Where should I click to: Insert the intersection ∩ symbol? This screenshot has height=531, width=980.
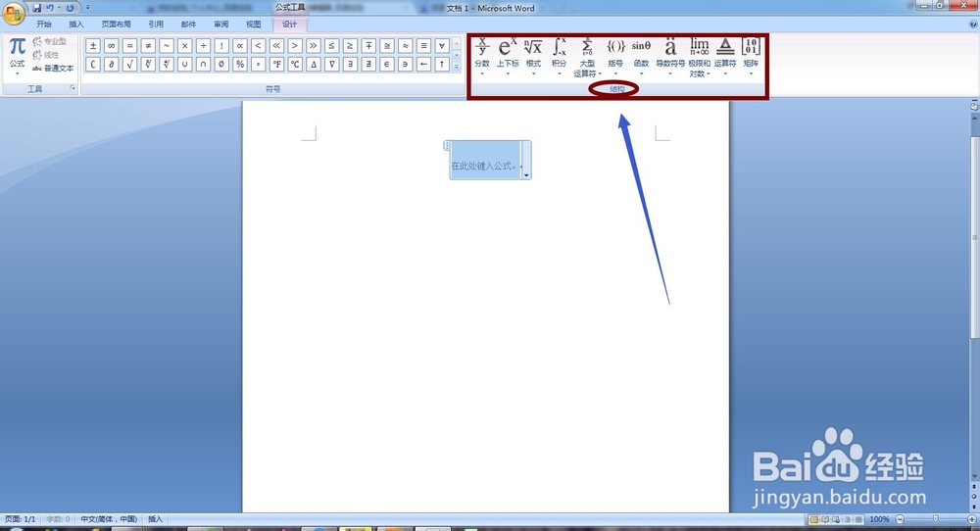(203, 64)
